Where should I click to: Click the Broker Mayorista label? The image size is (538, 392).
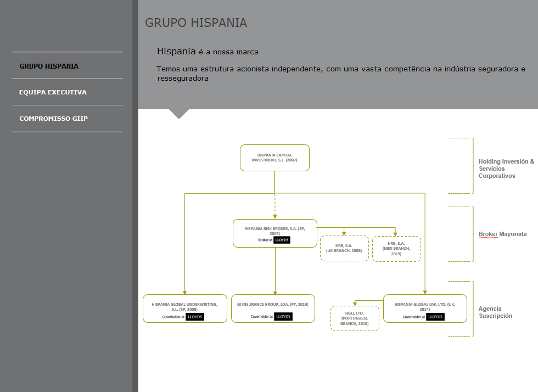click(x=502, y=234)
